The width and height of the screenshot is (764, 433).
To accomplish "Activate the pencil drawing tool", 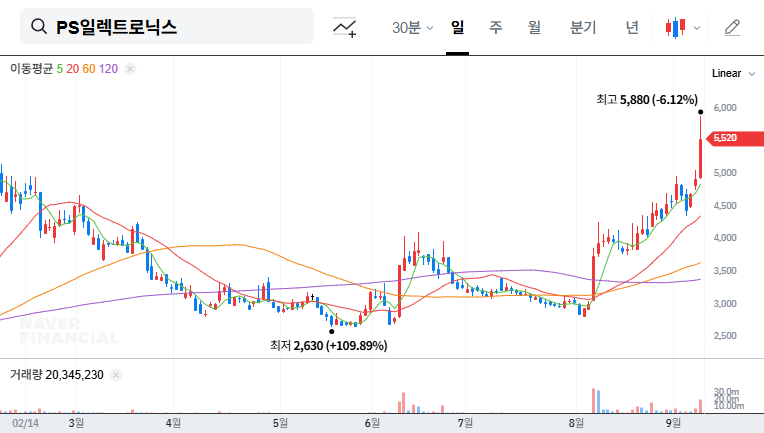I will click(732, 27).
